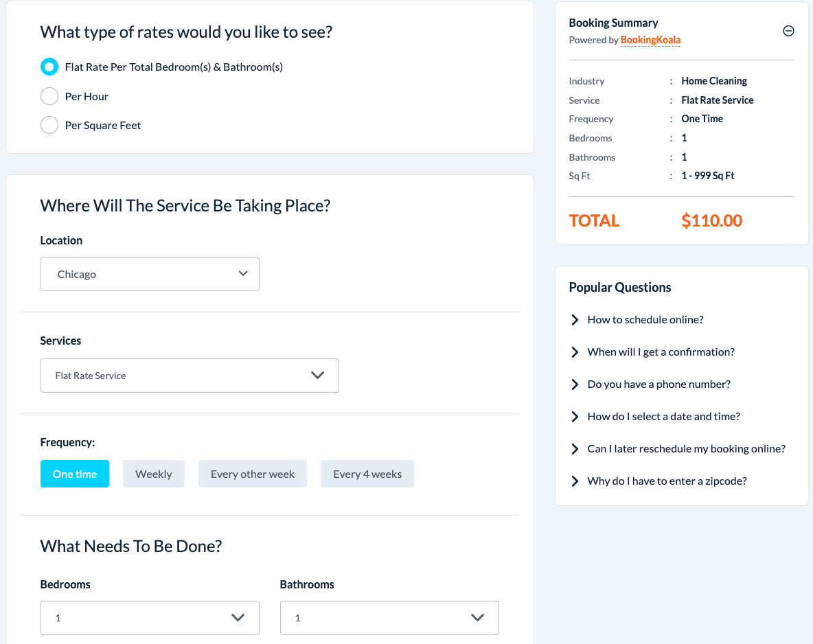Open the Bedrooms dropdown
Image resolution: width=813 pixels, height=644 pixels.
150,618
